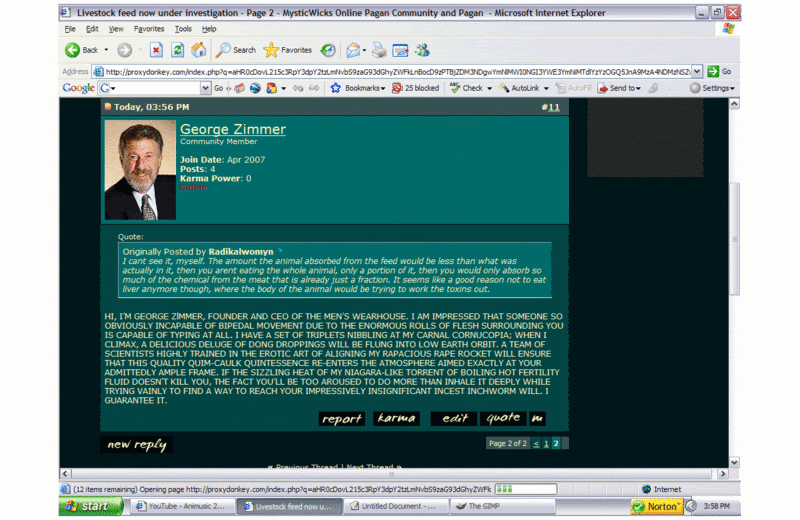Click the vertical scrollbar down arrow
Image resolution: width=800 pixels, height=520 pixels.
click(734, 462)
